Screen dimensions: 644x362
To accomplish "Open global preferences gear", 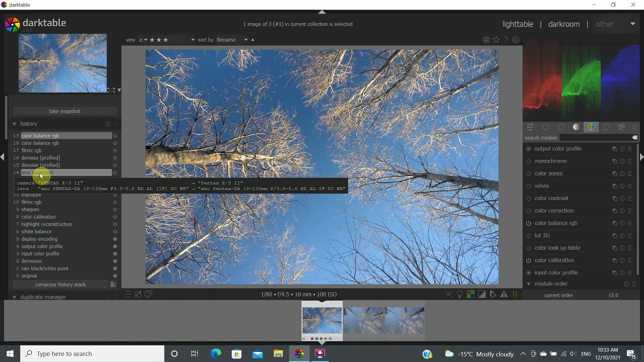I will [x=516, y=40].
